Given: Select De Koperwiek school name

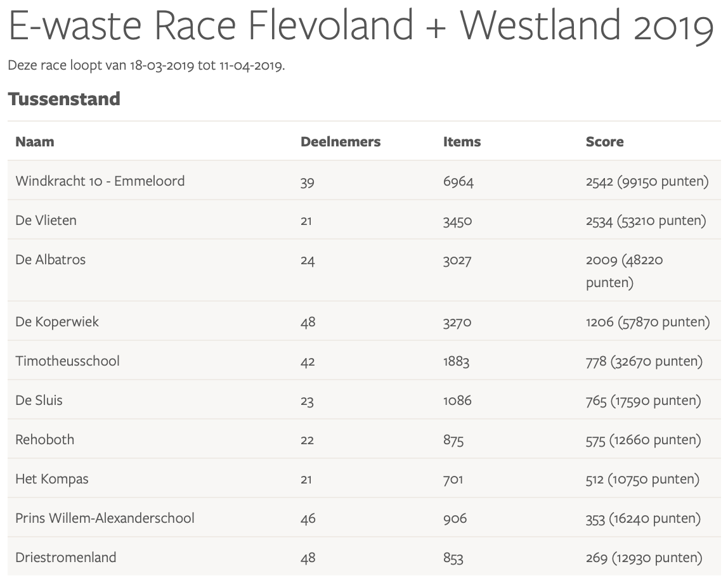Looking at the screenshot, I should (57, 322).
